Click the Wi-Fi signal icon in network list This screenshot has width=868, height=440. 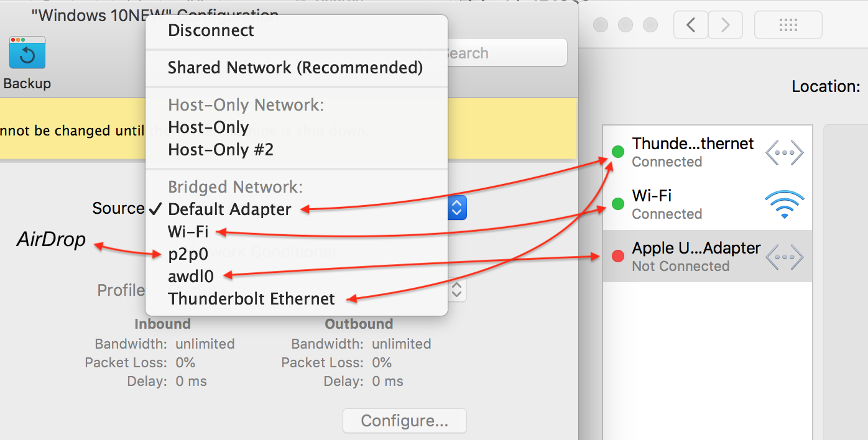[784, 204]
